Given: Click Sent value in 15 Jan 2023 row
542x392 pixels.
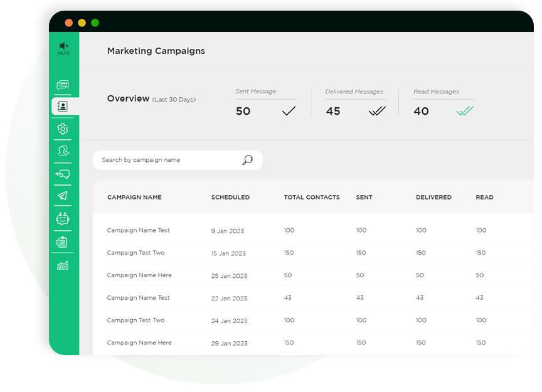Looking at the screenshot, I should 361,253.
